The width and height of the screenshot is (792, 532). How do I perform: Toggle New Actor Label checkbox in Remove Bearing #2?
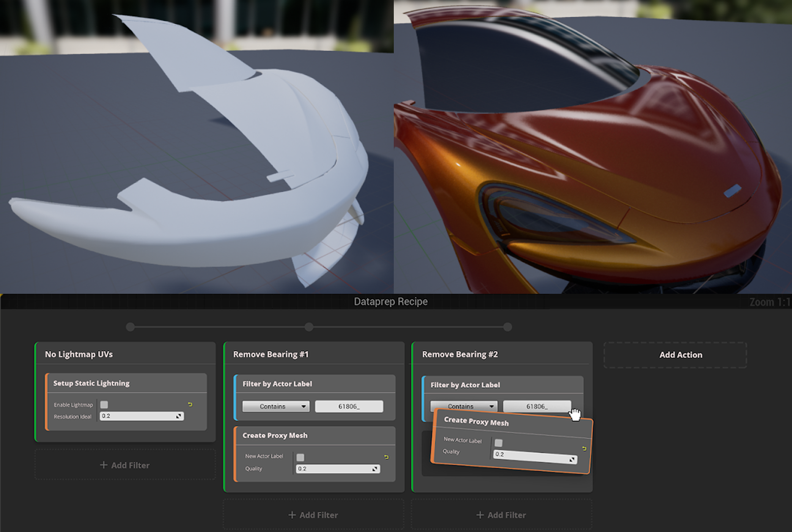point(499,443)
